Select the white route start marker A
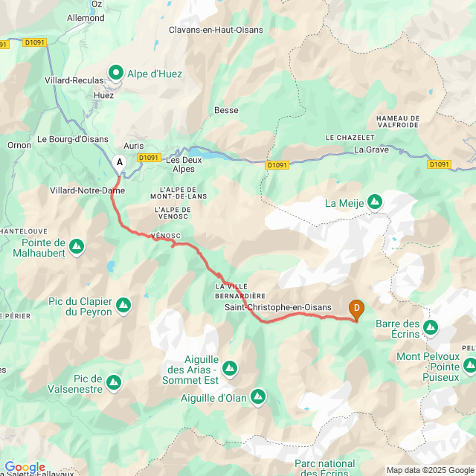This screenshot has height=476, width=476. pos(120,165)
